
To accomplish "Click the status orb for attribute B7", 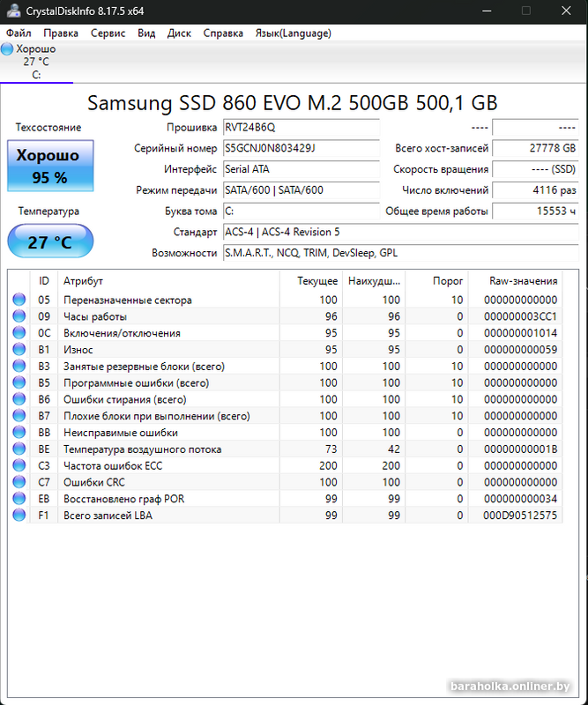I will [19, 416].
